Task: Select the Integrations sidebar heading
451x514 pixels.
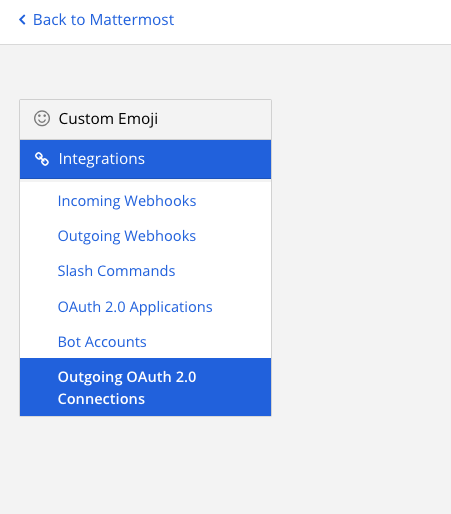Action: coord(145,159)
